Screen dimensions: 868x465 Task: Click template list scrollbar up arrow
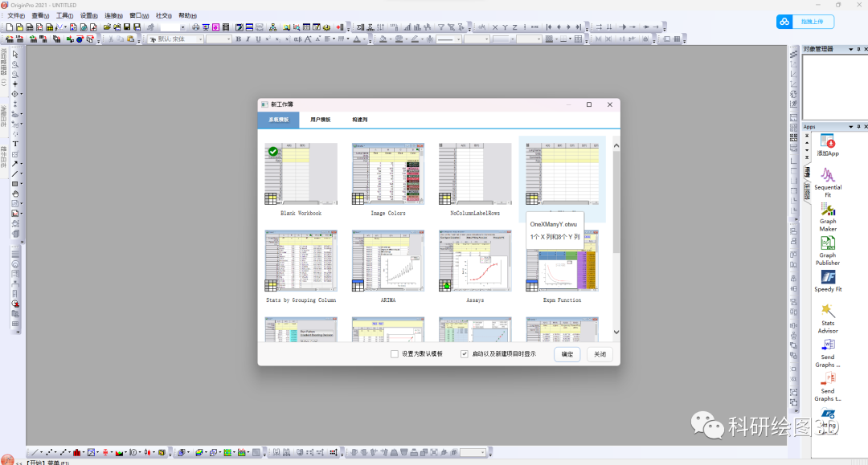click(x=616, y=145)
